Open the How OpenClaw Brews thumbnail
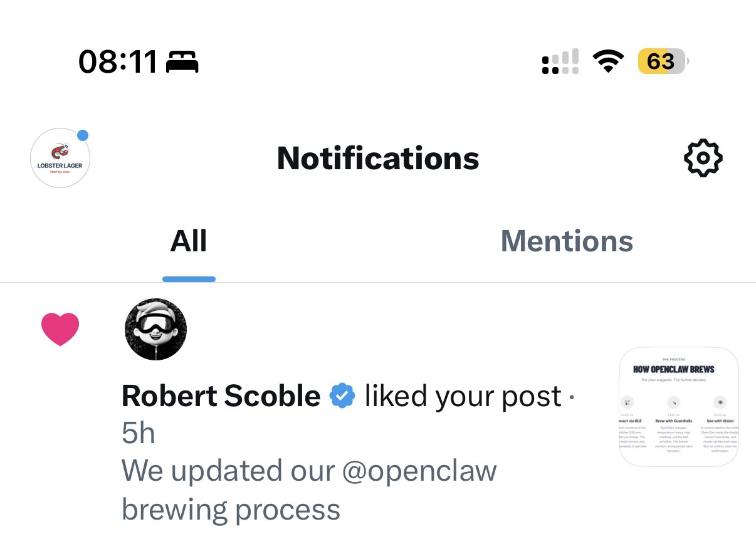 (x=678, y=406)
